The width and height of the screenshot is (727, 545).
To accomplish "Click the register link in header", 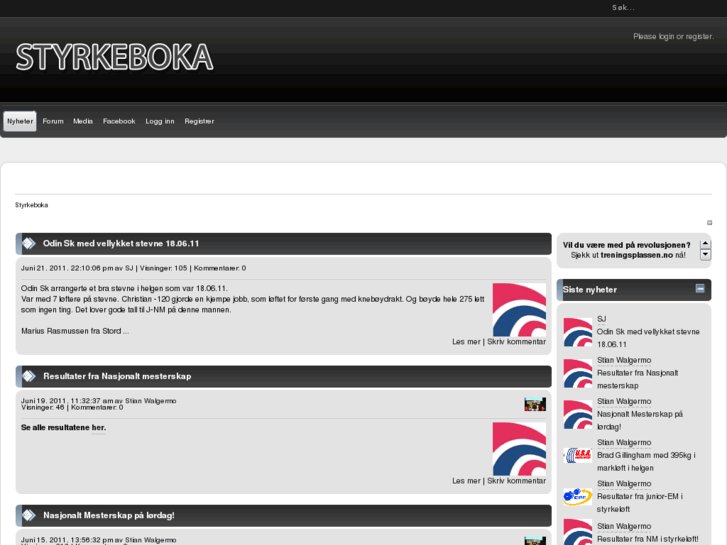I will point(699,37).
